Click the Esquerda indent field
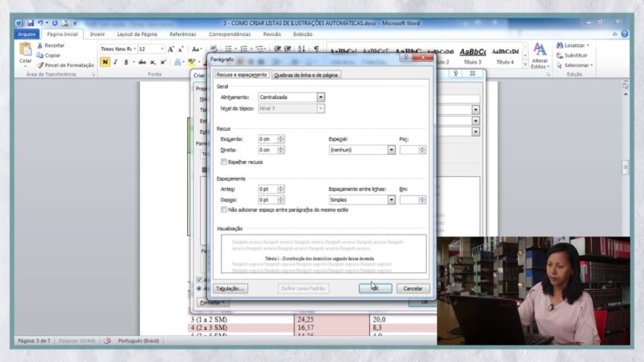Viewport: 644px width, 362px height. pos(267,139)
